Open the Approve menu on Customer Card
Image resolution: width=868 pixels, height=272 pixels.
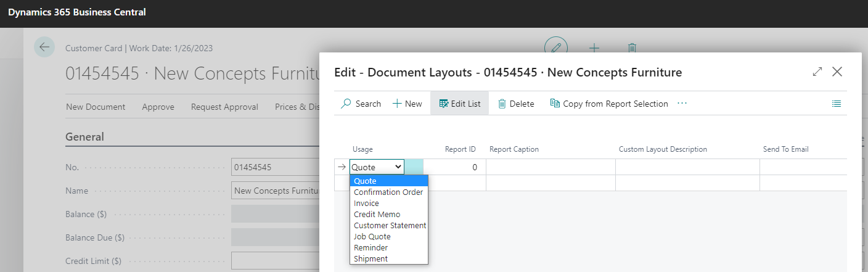[158, 107]
